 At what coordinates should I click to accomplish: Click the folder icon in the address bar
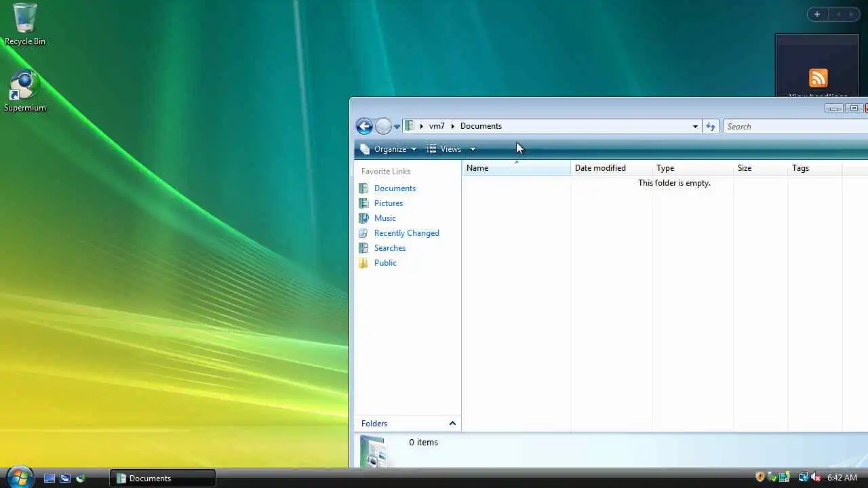point(410,126)
